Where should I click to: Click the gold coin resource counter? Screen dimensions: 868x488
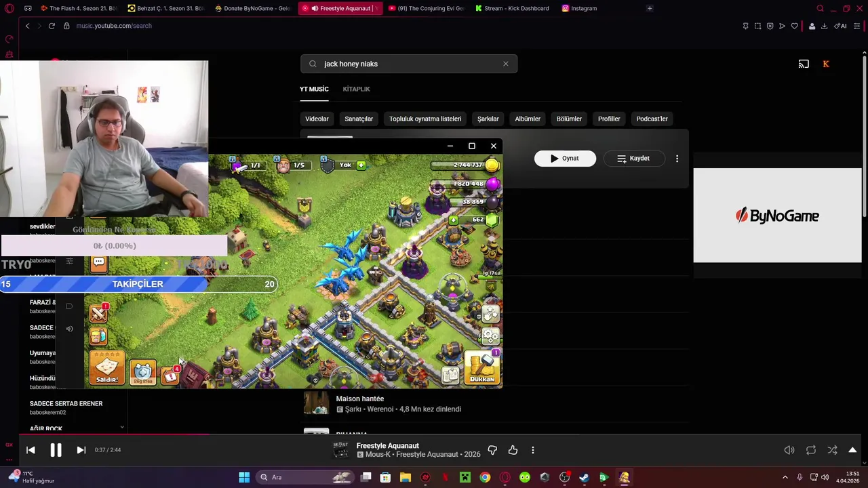(466, 165)
